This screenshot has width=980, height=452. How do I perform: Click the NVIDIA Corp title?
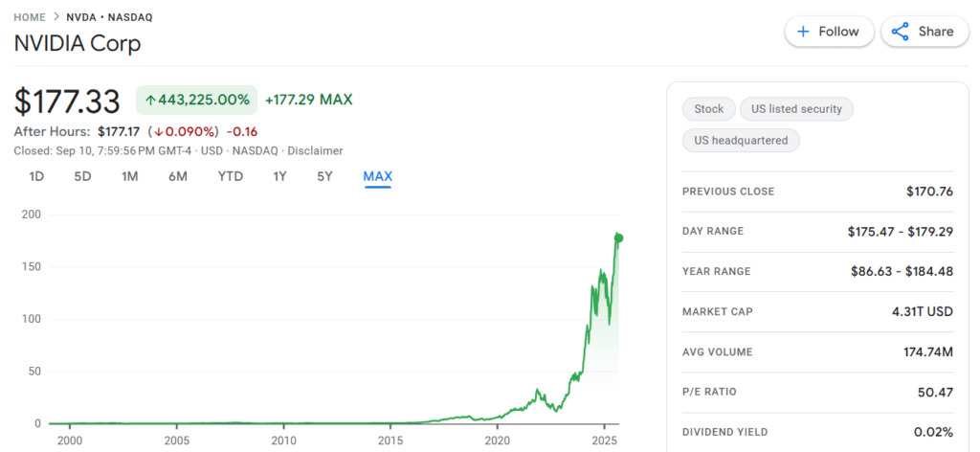click(x=78, y=44)
